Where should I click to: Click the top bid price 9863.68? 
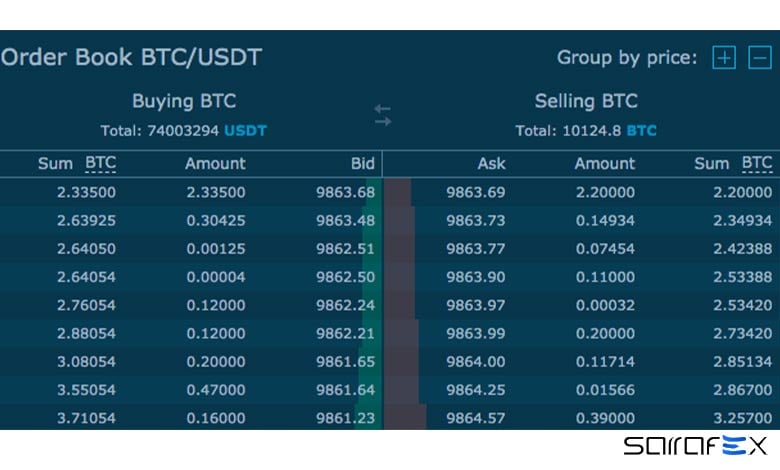pos(345,192)
